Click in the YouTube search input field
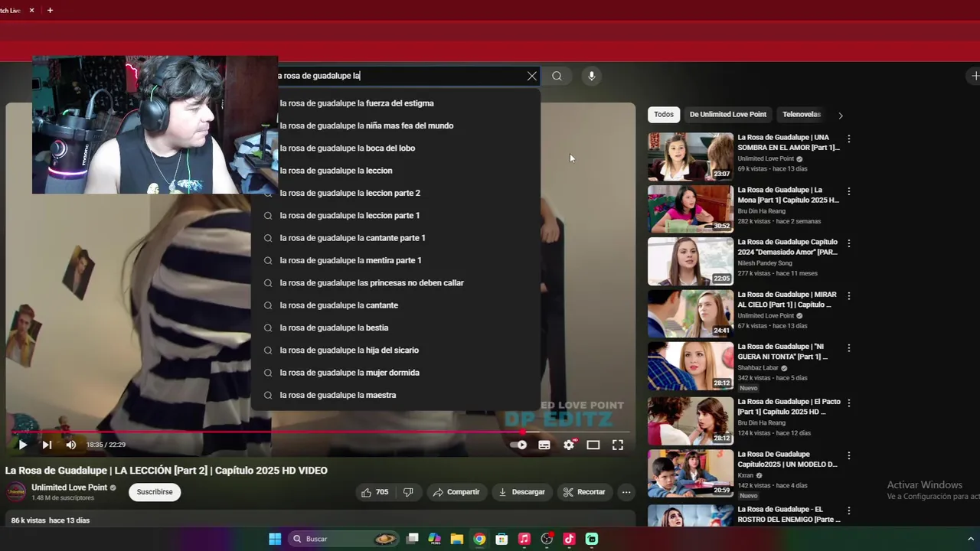This screenshot has width=980, height=551. (402, 76)
